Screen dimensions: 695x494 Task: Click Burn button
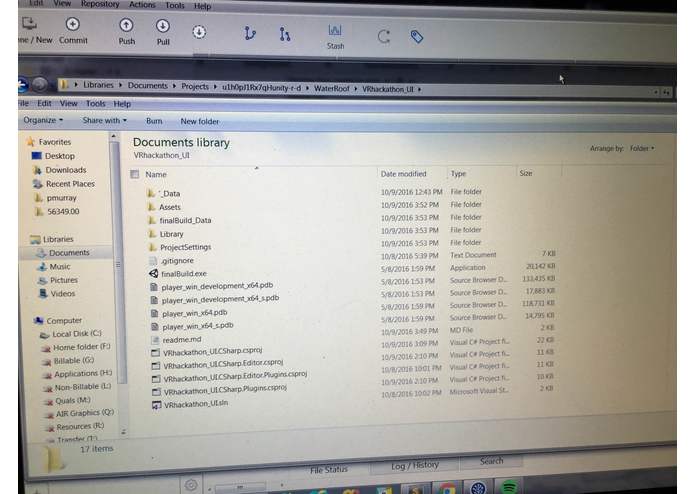pyautogui.click(x=154, y=121)
